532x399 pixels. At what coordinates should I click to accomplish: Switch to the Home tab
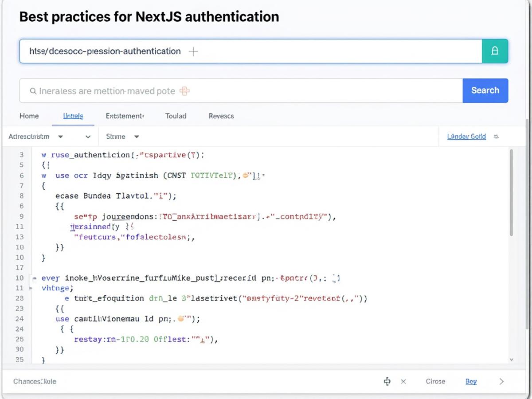[x=29, y=116]
